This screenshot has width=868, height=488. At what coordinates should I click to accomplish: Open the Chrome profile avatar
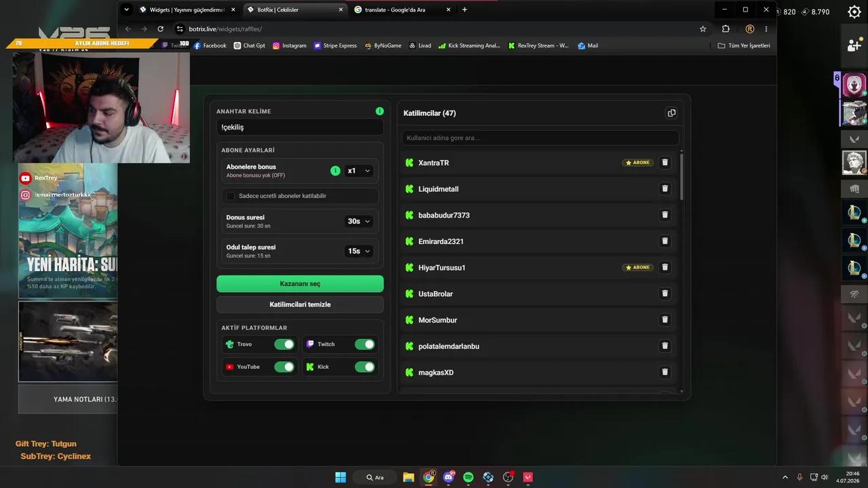click(x=749, y=29)
